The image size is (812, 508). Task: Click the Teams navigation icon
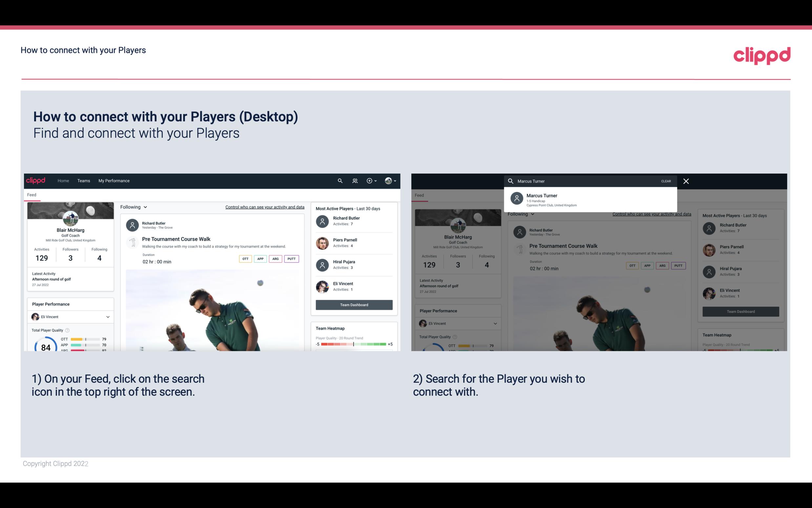(x=84, y=180)
